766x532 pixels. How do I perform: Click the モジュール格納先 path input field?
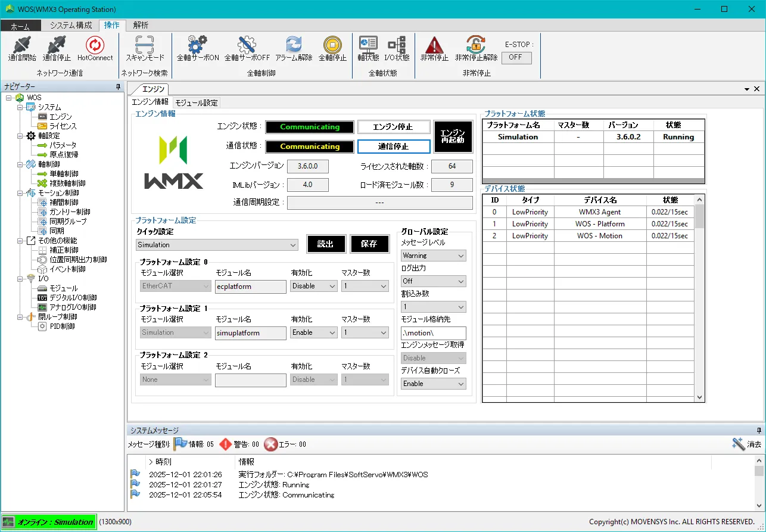tap(433, 333)
